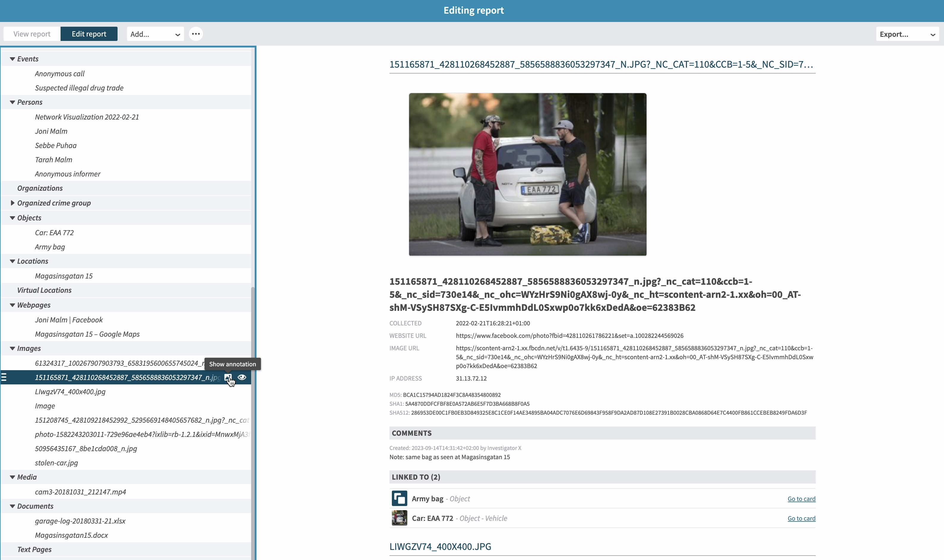The width and height of the screenshot is (944, 560).
Task: Select the Edit report tab
Action: tap(89, 34)
